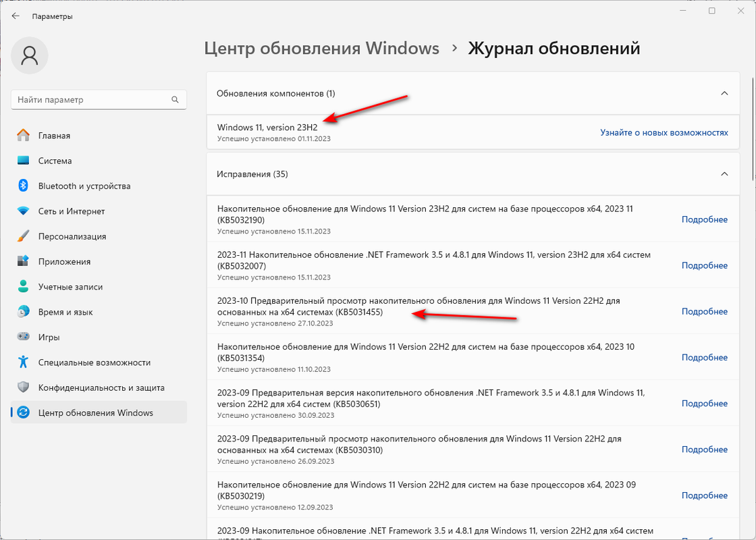Click Подробнее for KB5030219
756x540 pixels.
(x=705, y=495)
